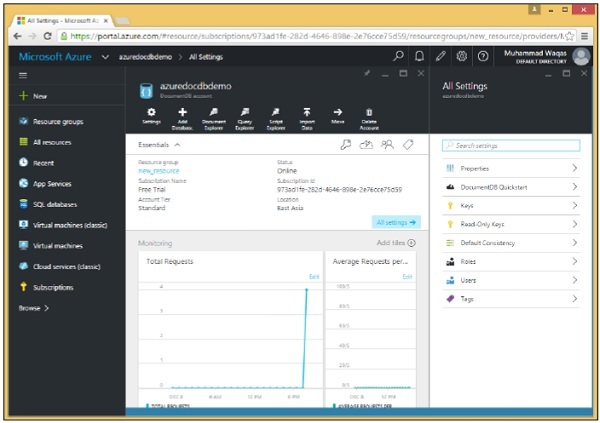Click New in the sidebar
600x423 pixels.
[33, 96]
